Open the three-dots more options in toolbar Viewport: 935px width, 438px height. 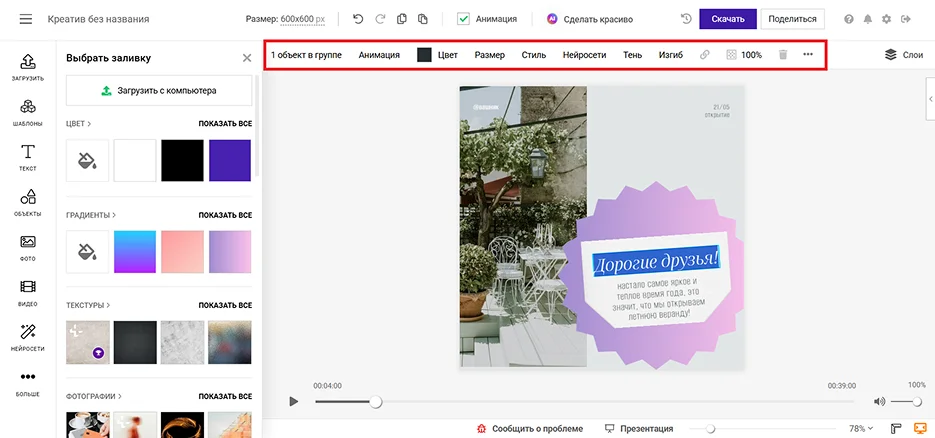[808, 55]
